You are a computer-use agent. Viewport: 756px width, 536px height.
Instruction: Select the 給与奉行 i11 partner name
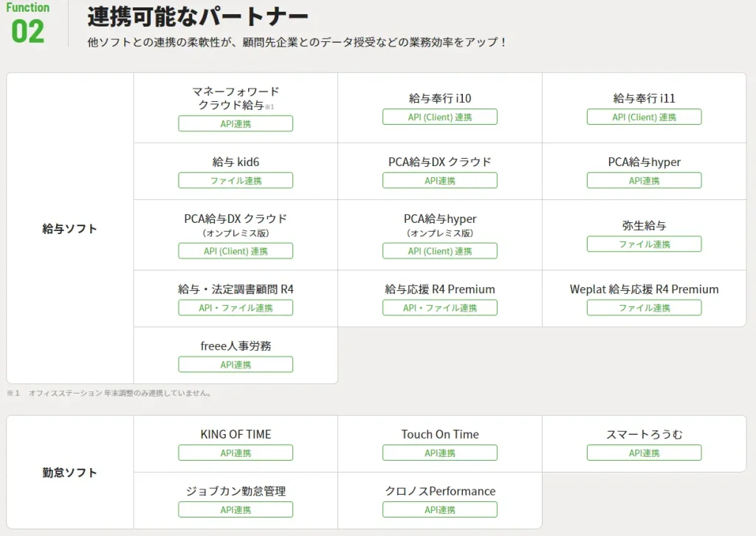(644, 98)
